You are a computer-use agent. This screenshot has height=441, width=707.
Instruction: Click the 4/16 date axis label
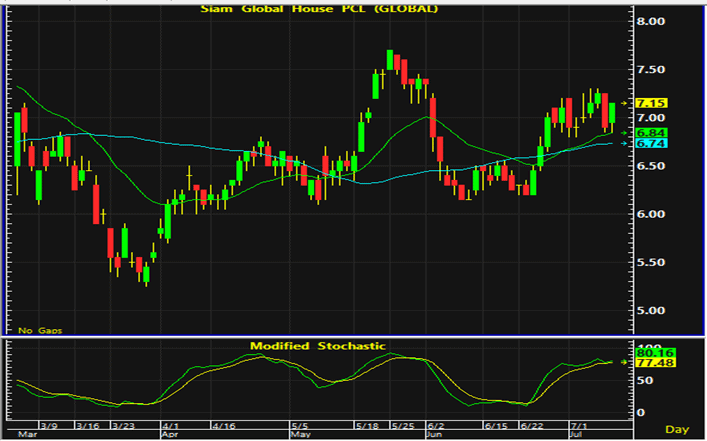(x=224, y=426)
